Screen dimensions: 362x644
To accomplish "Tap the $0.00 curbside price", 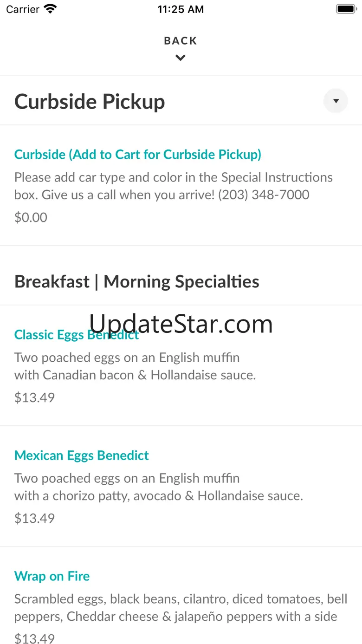I will click(31, 217).
